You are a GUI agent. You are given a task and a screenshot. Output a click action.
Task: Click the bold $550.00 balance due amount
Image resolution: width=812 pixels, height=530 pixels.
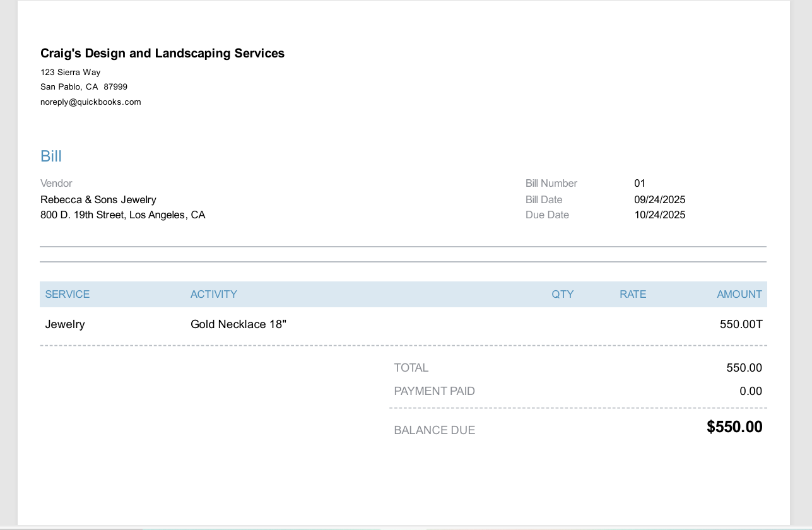point(734,427)
